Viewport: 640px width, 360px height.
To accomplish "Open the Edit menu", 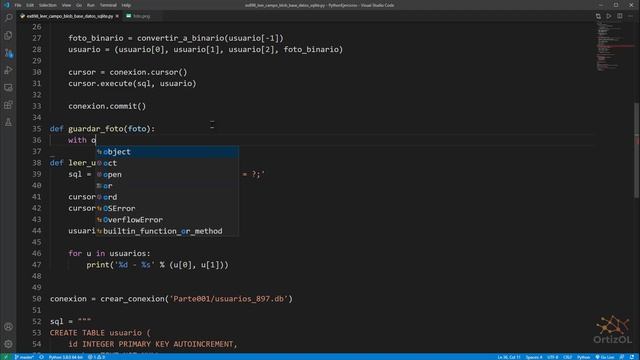I will 30,5.
